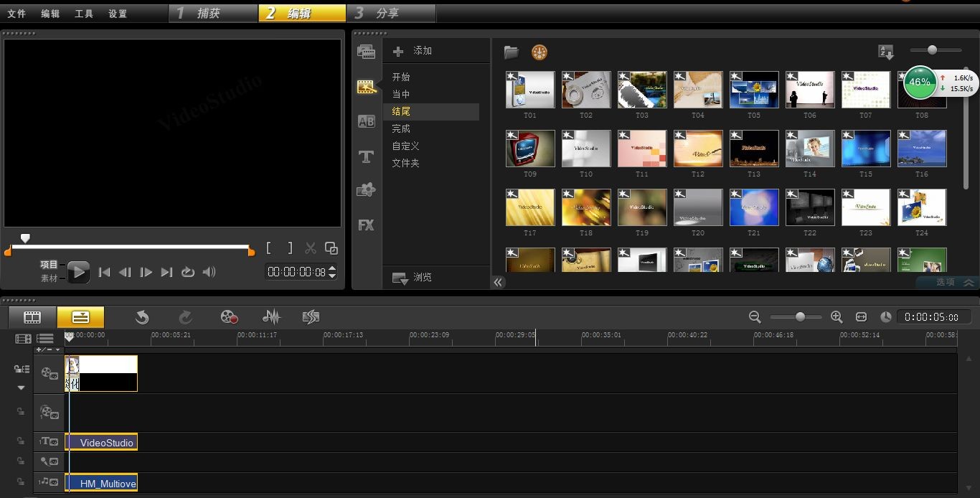Open the 文件 menu

[x=17, y=14]
